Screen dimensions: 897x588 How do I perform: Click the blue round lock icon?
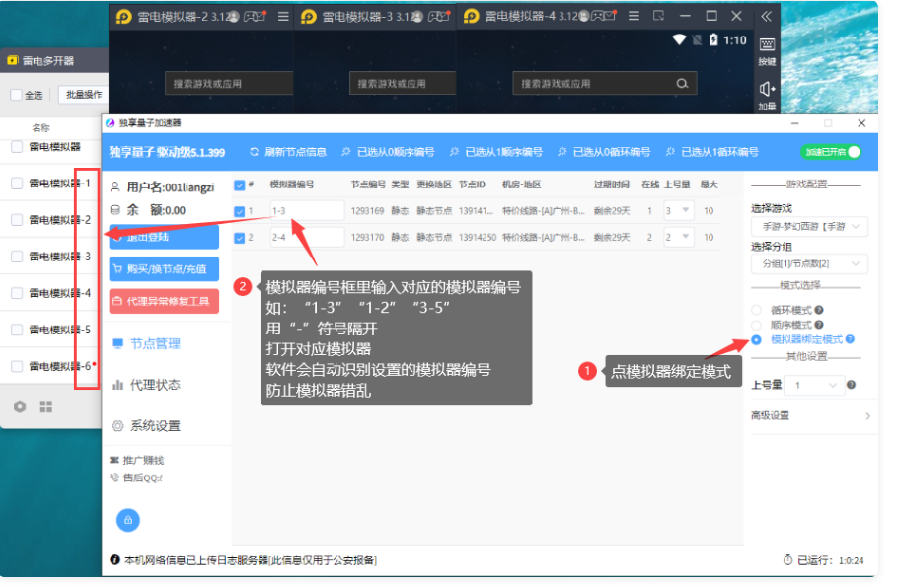(128, 520)
